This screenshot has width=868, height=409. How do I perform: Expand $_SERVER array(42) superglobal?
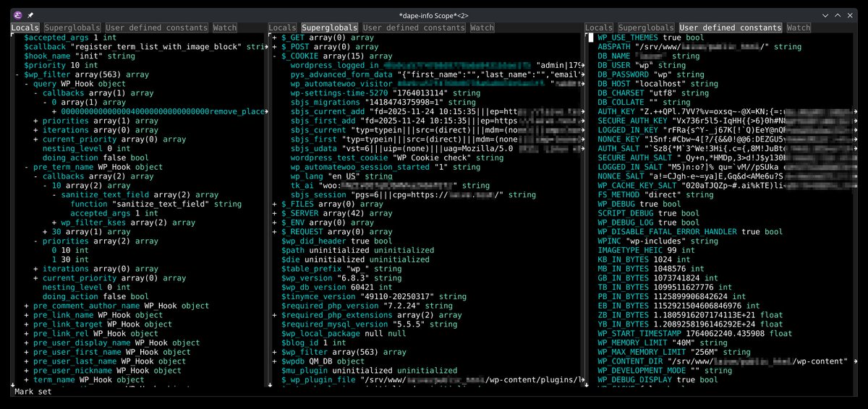pyautogui.click(x=274, y=213)
